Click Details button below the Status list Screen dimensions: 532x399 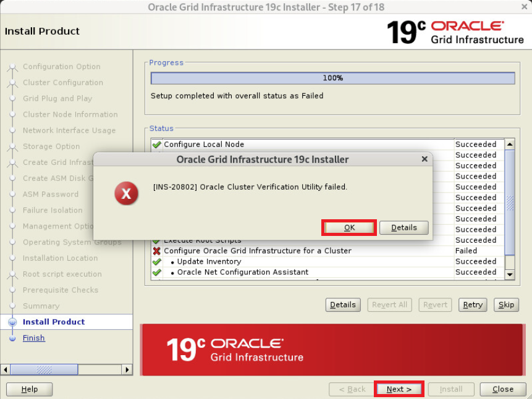[x=343, y=304]
